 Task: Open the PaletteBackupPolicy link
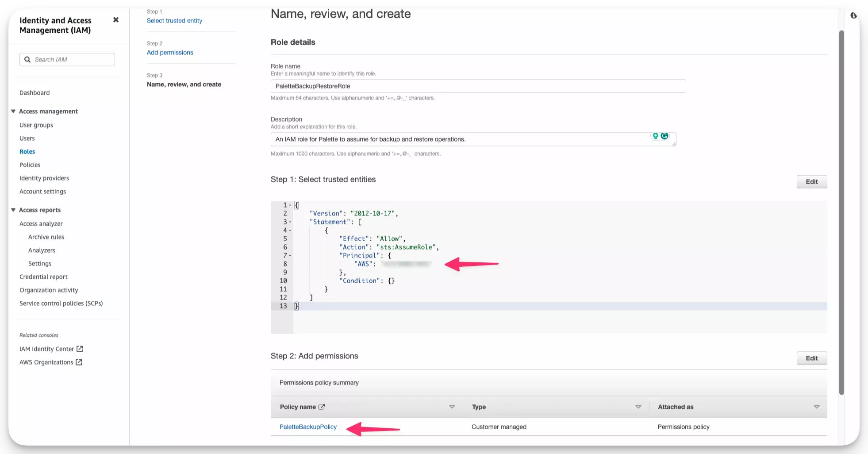[308, 427]
